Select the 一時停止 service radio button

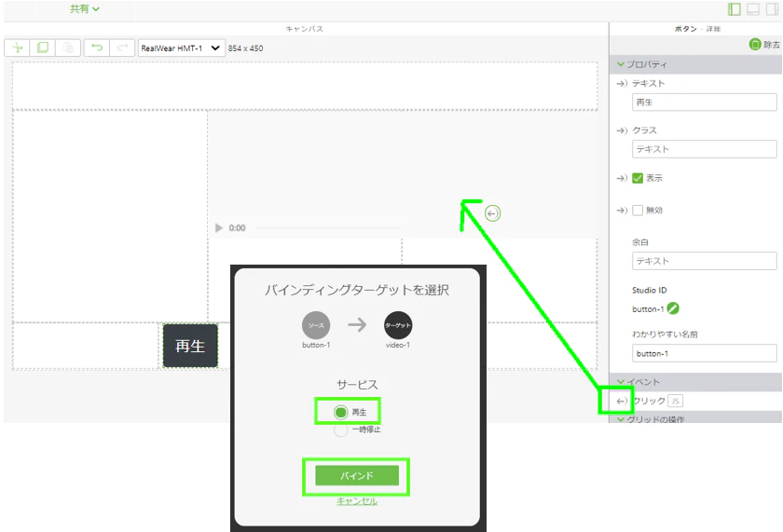(340, 430)
